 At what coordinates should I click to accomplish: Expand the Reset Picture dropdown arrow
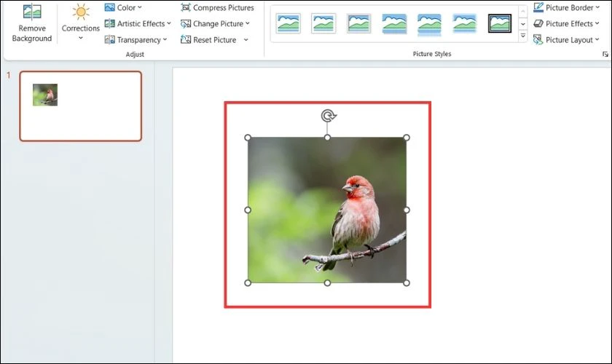click(x=246, y=40)
